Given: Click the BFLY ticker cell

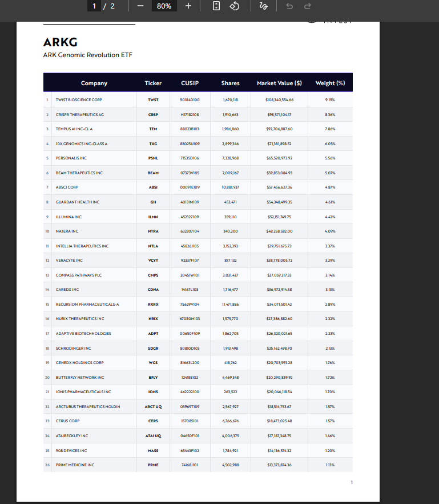Looking at the screenshot, I should [153, 378].
